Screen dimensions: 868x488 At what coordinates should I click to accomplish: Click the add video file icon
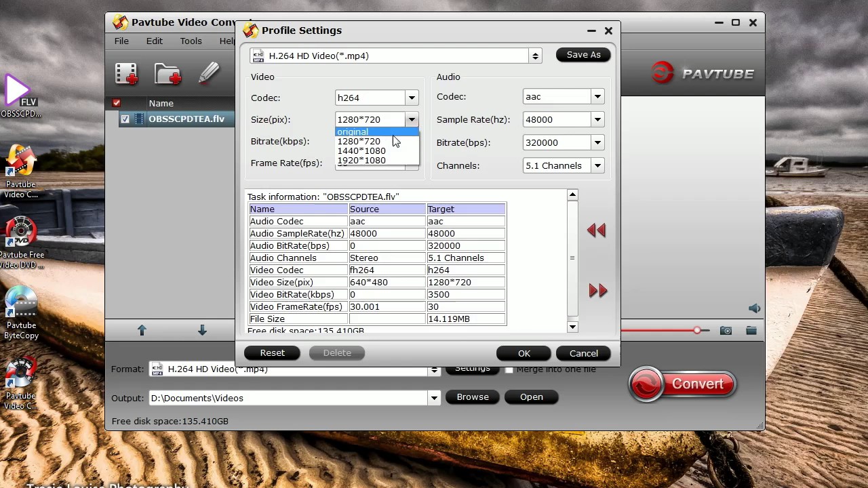coord(126,73)
